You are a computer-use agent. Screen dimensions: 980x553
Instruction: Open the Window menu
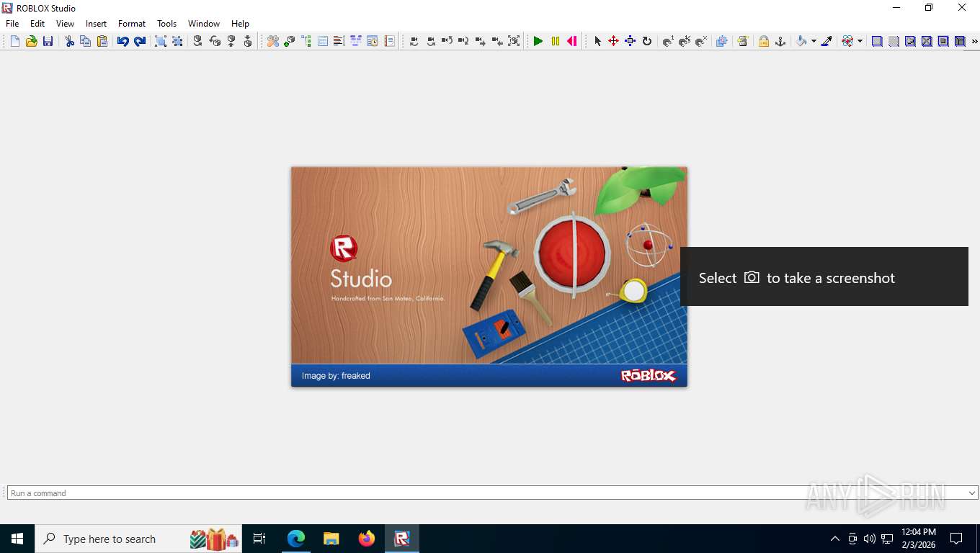pos(204,24)
